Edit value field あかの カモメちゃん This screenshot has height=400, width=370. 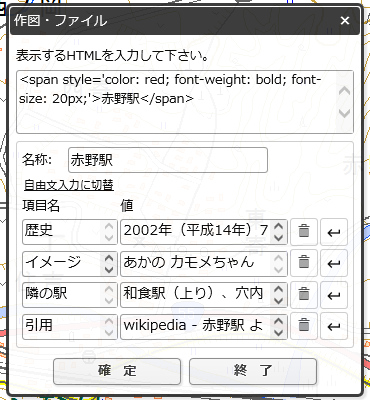(x=204, y=263)
